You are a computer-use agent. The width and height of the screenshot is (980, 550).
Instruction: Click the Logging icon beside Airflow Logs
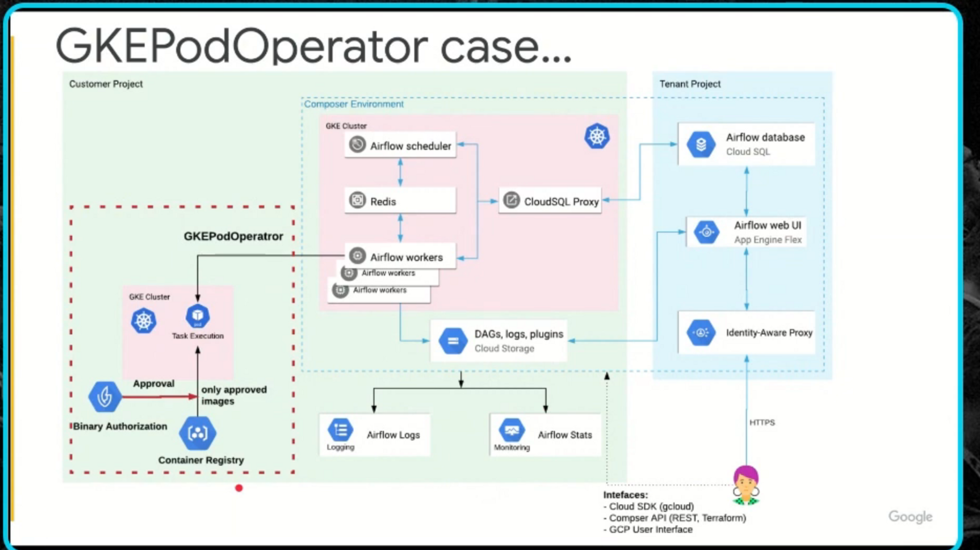340,430
